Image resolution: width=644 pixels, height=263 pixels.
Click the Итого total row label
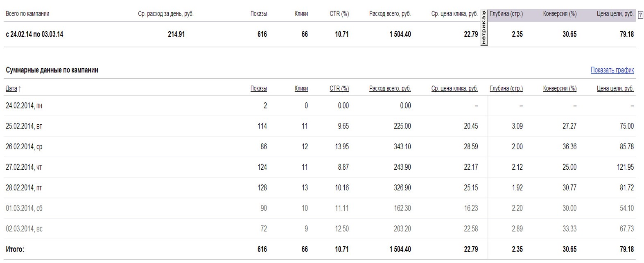point(15,249)
